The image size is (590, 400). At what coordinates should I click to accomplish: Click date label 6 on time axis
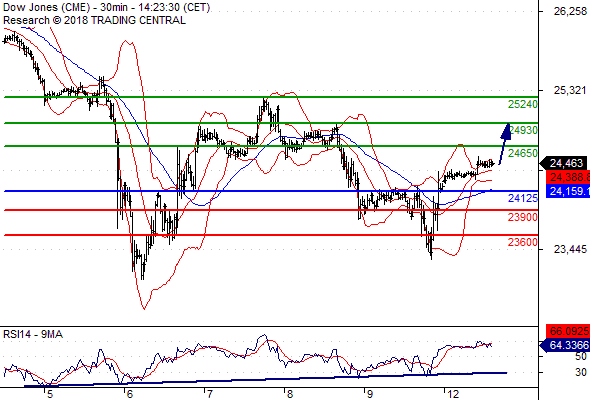[x=129, y=394]
